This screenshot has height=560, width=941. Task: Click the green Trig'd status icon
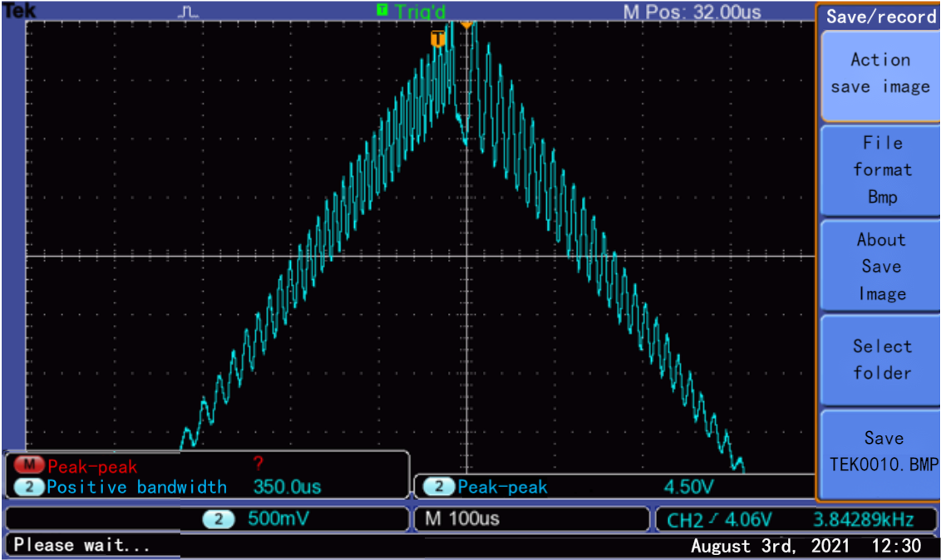tap(382, 10)
